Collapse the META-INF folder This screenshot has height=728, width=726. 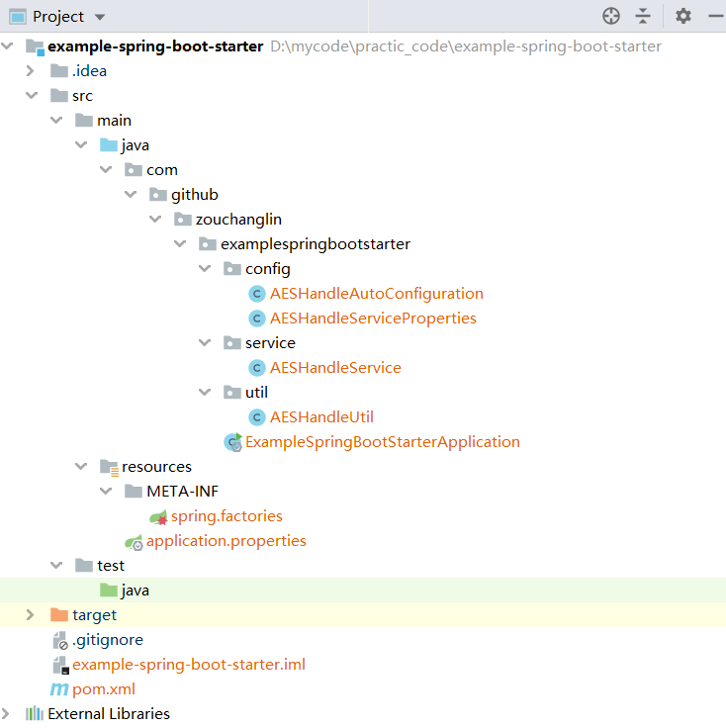coord(106,492)
